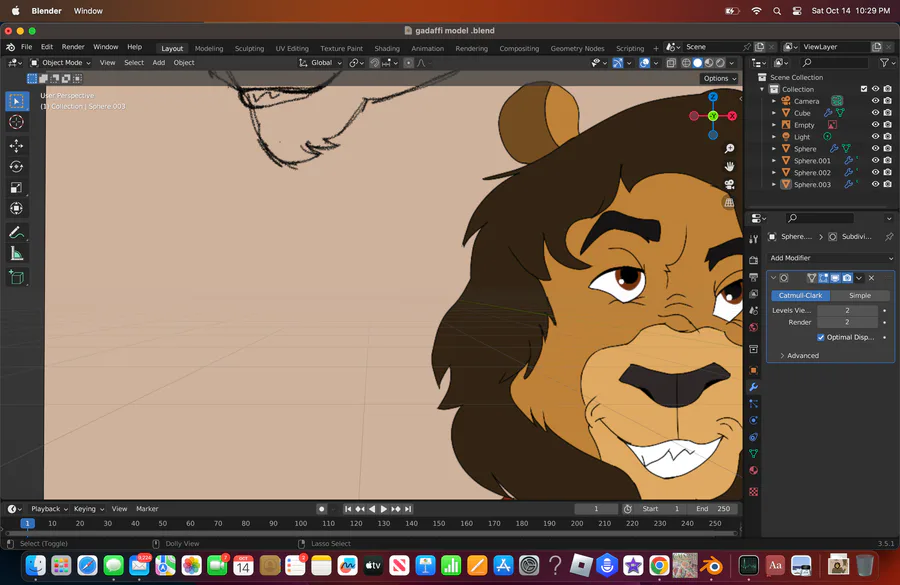Select the Move tool

point(16,146)
